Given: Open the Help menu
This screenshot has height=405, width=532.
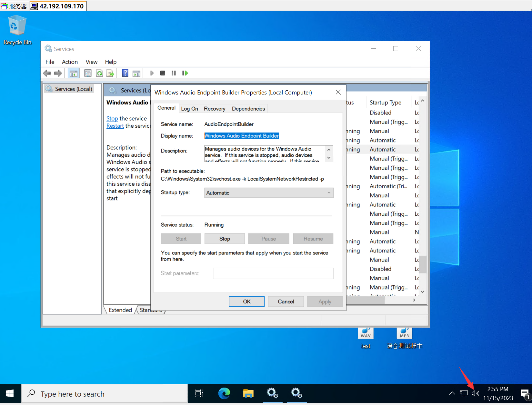Looking at the screenshot, I should coord(111,62).
